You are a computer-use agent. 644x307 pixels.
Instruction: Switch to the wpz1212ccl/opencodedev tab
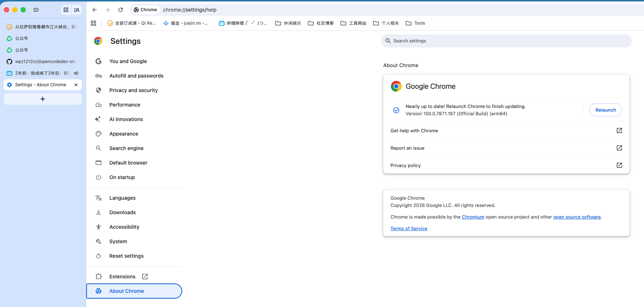click(x=43, y=62)
